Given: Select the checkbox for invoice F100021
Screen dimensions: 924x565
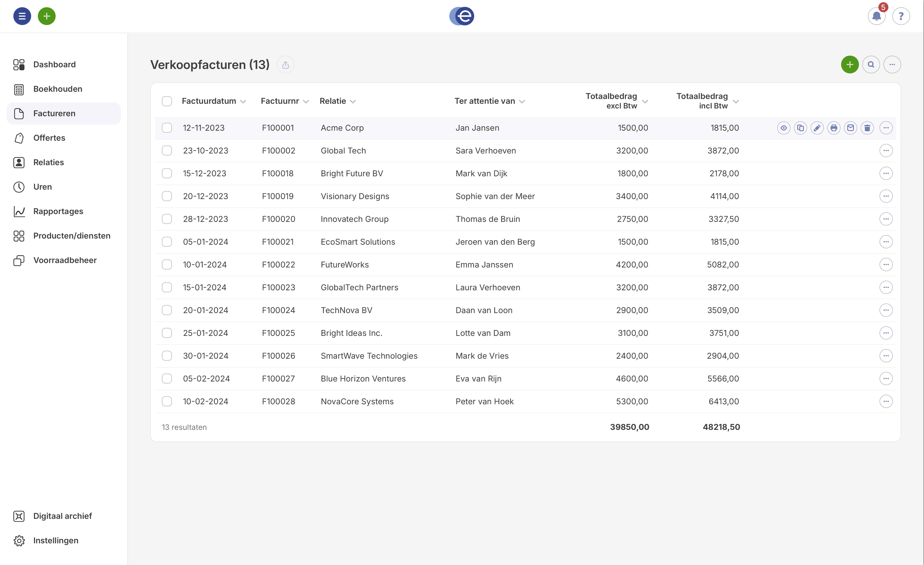Looking at the screenshot, I should [x=167, y=242].
